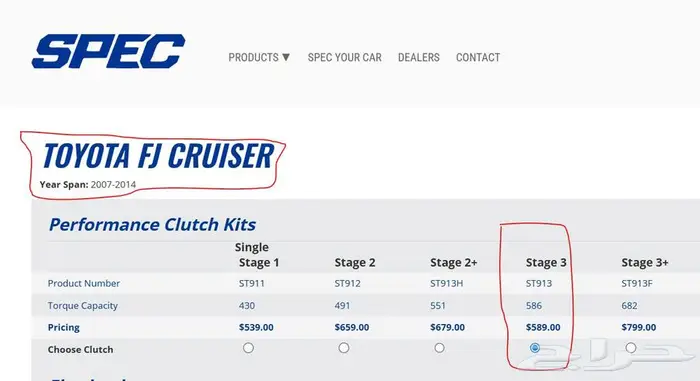Click the Stage 3 price $589.00
The width and height of the screenshot is (700, 381).
(543, 327)
